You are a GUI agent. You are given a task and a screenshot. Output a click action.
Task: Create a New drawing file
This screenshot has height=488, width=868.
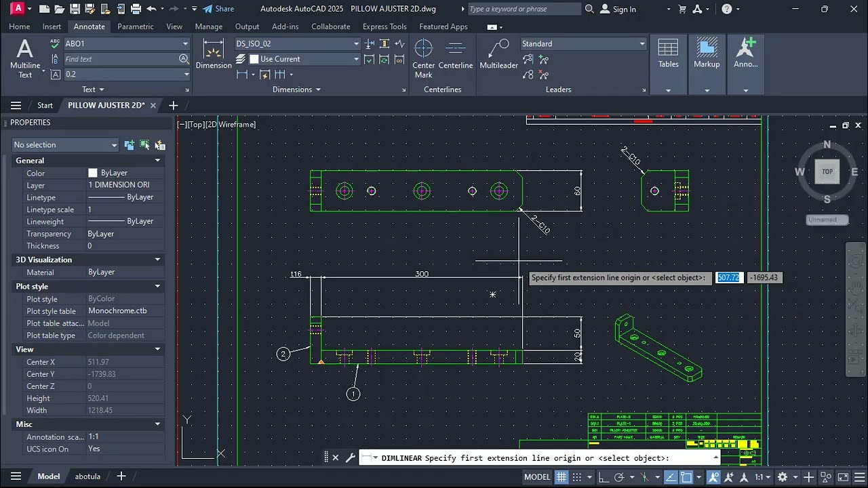[44, 9]
